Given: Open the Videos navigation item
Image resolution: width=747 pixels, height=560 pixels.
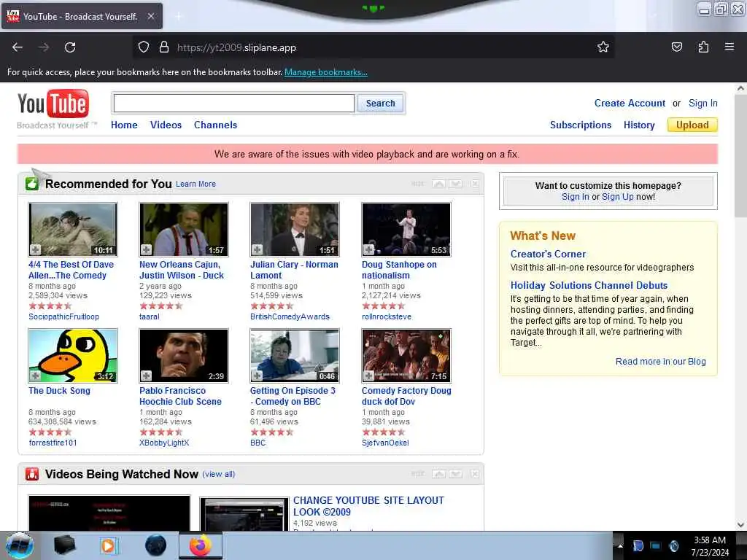Looking at the screenshot, I should [166, 125].
